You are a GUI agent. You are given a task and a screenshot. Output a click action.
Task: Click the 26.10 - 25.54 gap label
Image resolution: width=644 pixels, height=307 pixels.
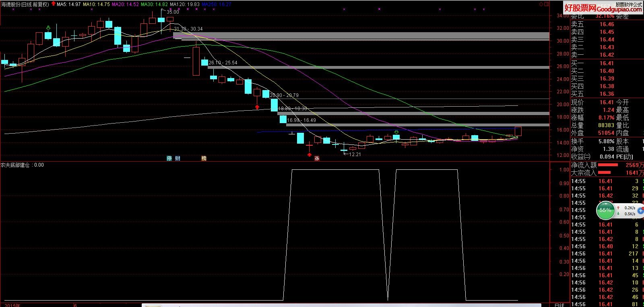coord(223,63)
